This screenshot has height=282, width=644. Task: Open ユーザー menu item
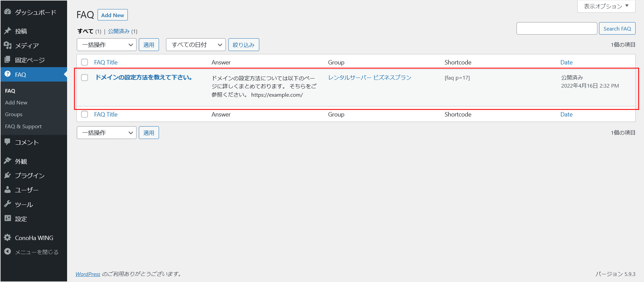[x=27, y=190]
